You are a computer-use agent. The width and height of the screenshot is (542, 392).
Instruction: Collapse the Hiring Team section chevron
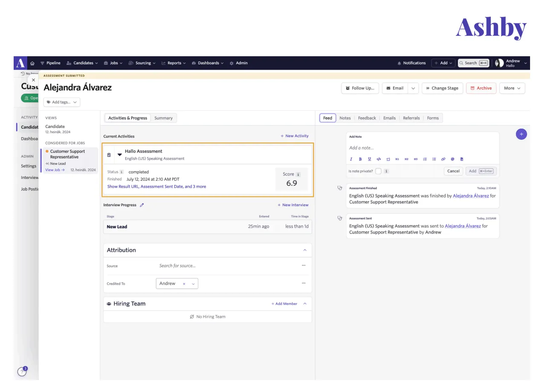tap(305, 304)
